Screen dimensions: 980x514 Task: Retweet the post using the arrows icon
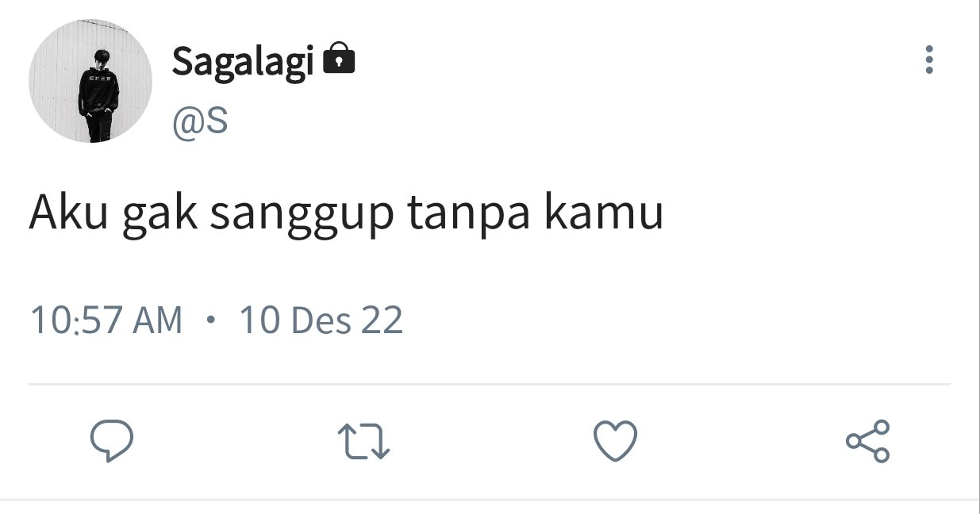[x=363, y=441]
